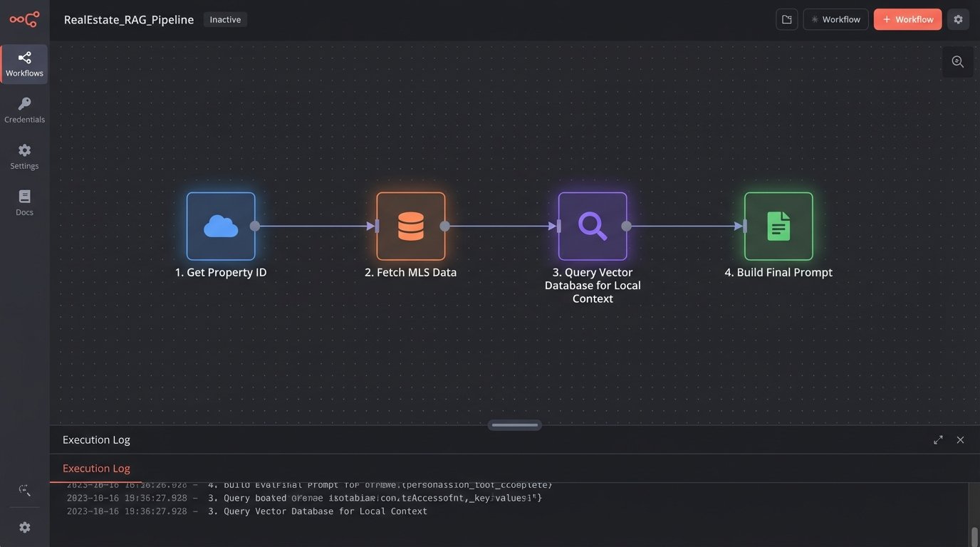Click the folder icon in the top bar
The image size is (980, 547).
coord(787,20)
